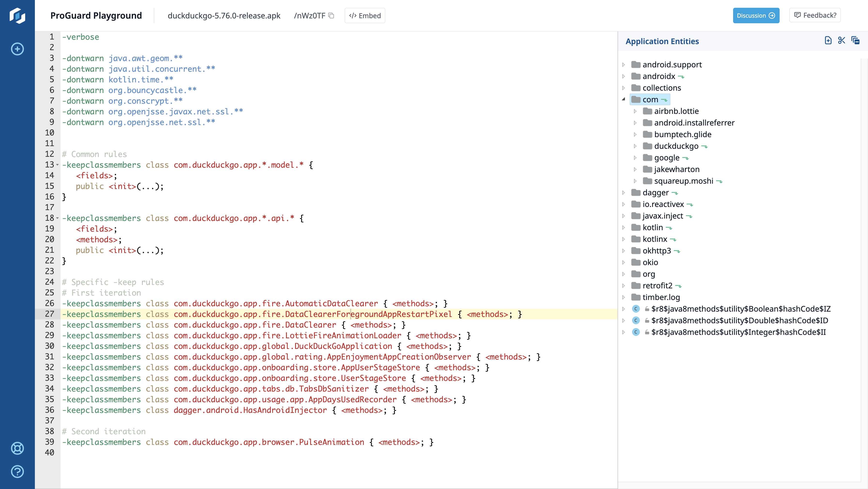Click the ProGuard Playground logo icon
Image resolution: width=868 pixels, height=489 pixels.
pos(17,16)
